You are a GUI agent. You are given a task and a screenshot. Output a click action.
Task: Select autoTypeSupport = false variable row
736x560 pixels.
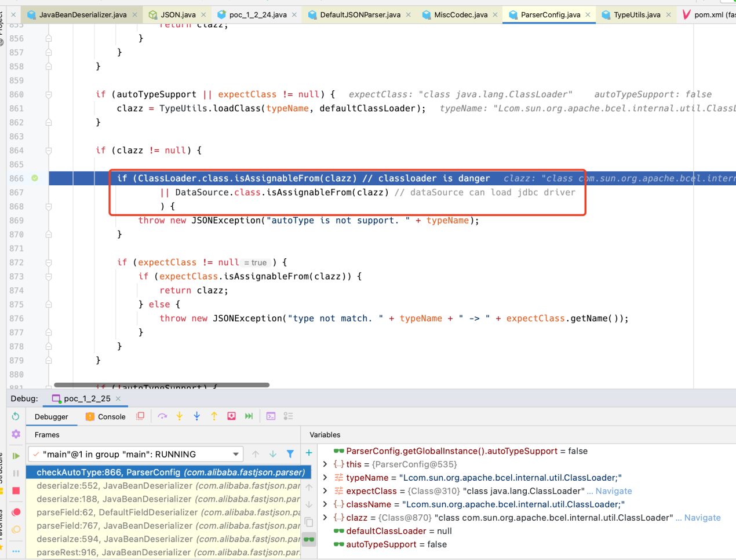click(390, 544)
